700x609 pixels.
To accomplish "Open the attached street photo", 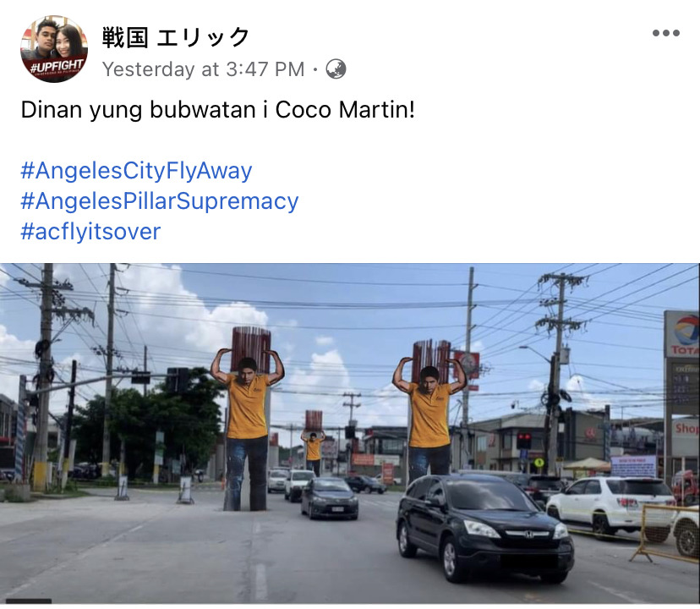I will click(350, 433).
